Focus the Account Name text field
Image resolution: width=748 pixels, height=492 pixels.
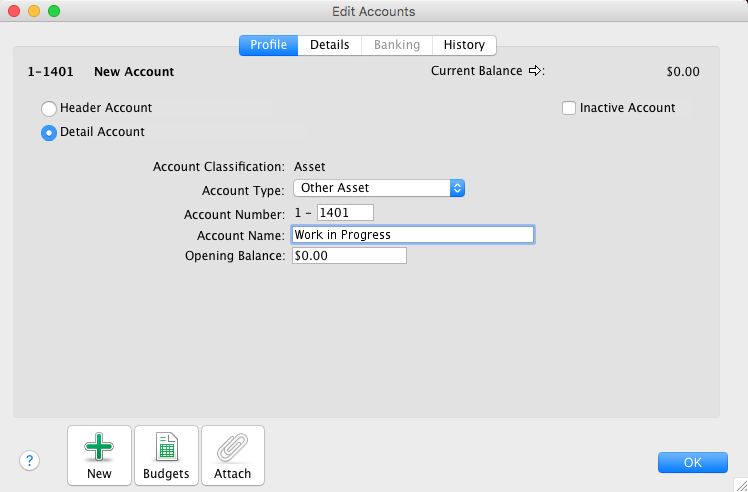click(x=412, y=235)
